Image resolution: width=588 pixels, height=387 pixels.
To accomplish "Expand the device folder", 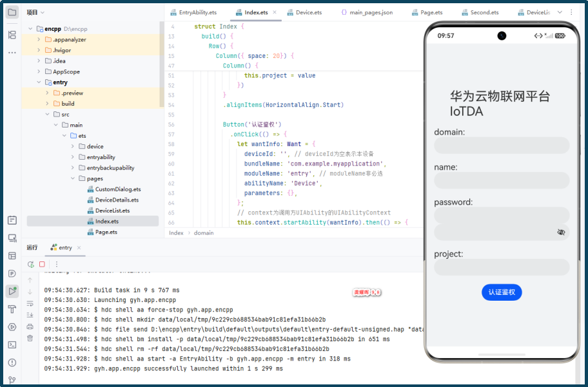I will (73, 146).
